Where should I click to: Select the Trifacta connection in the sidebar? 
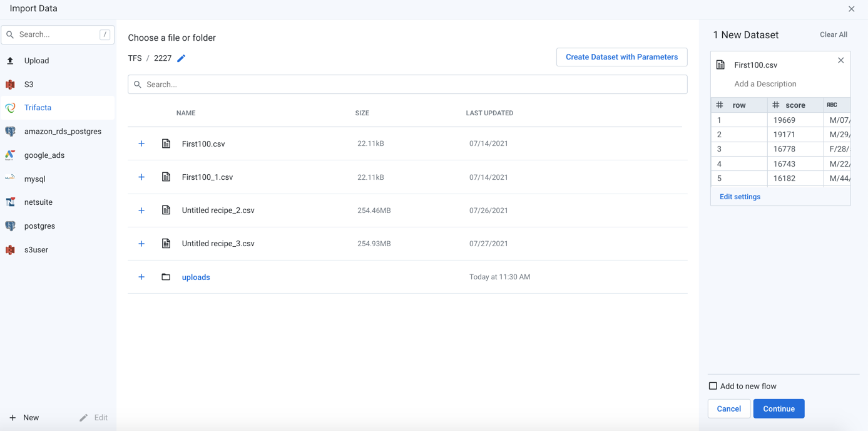coord(38,108)
